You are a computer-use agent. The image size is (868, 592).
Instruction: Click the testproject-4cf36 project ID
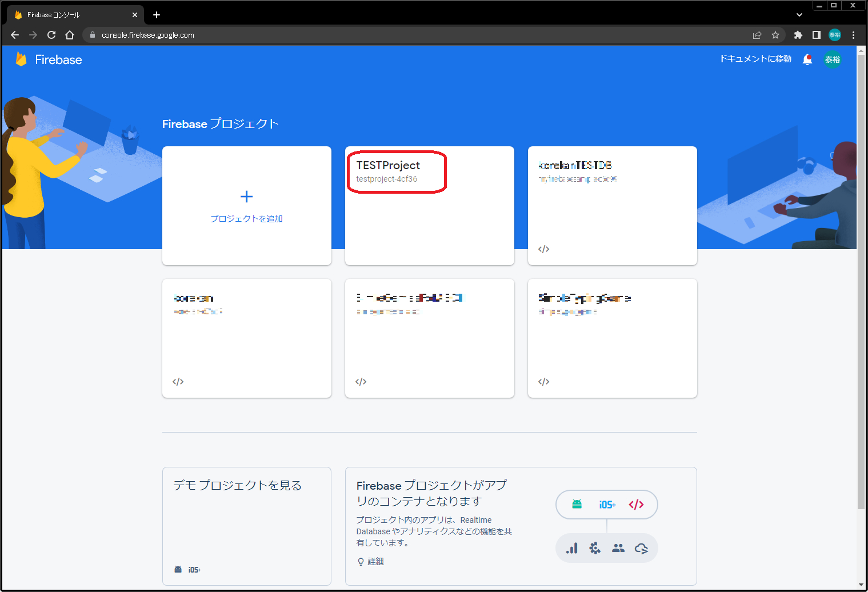pos(387,179)
